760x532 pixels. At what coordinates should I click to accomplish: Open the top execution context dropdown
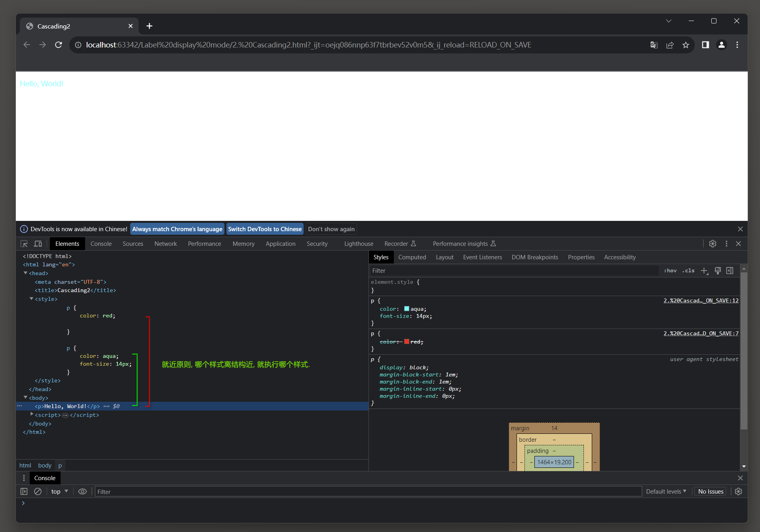pos(59,492)
